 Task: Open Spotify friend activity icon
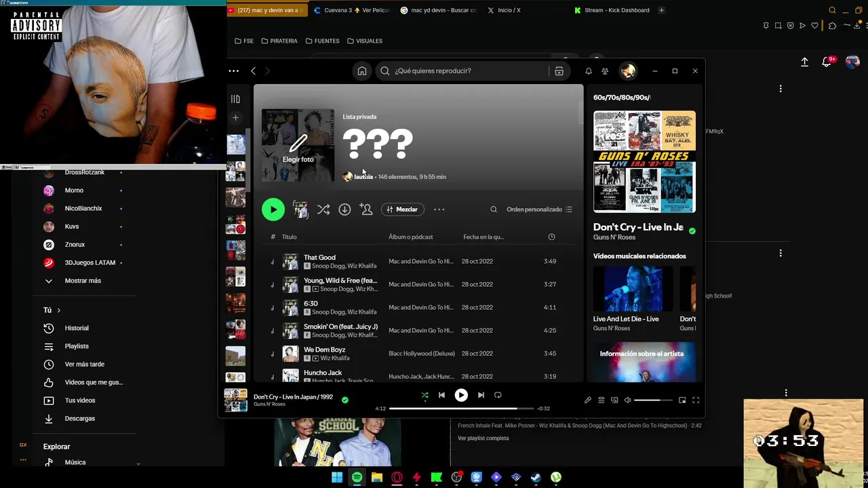(x=605, y=70)
